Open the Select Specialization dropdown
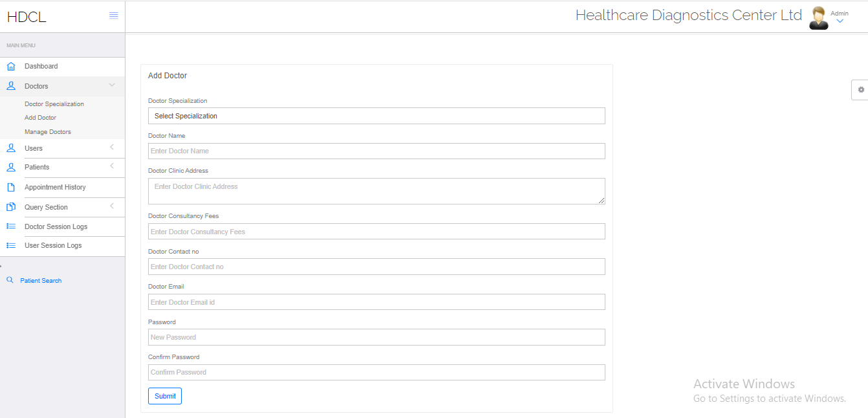This screenshot has height=418, width=868. pos(376,116)
